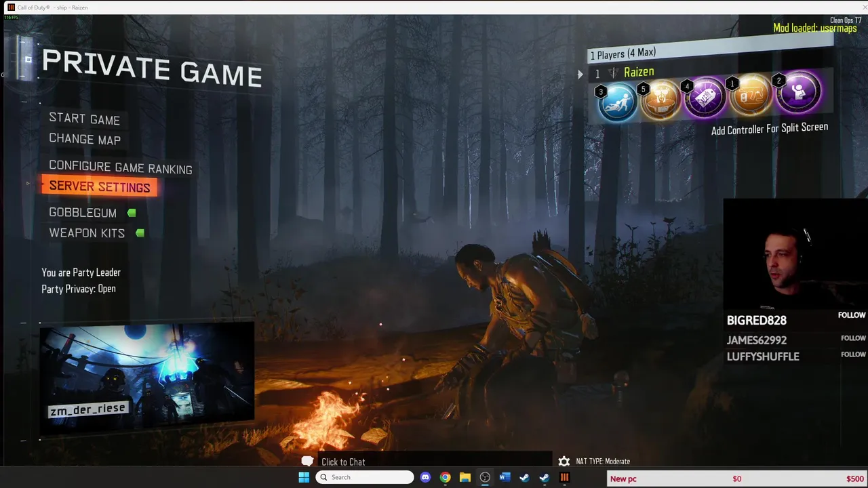Click the chat bubble icon
Viewport: 868px width, 488px height.
(307, 462)
